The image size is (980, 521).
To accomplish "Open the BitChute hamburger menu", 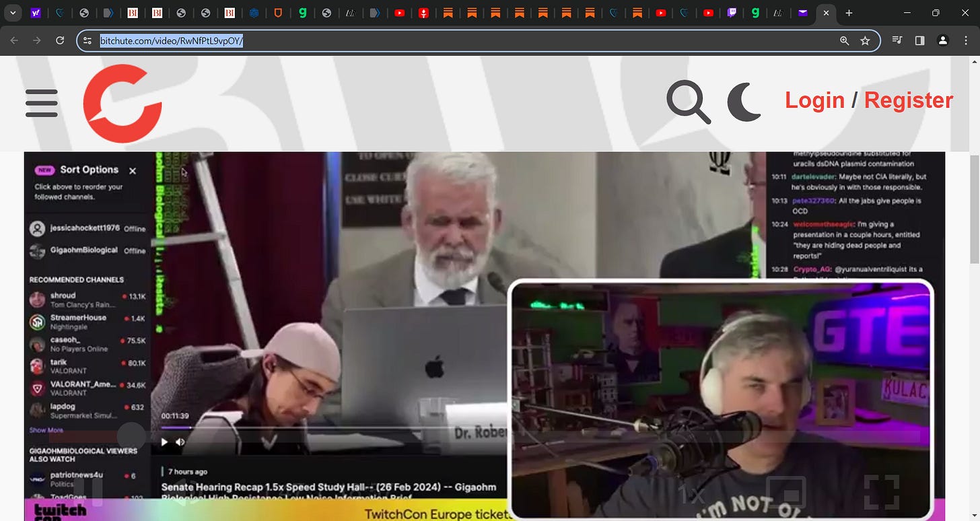I will tap(42, 103).
